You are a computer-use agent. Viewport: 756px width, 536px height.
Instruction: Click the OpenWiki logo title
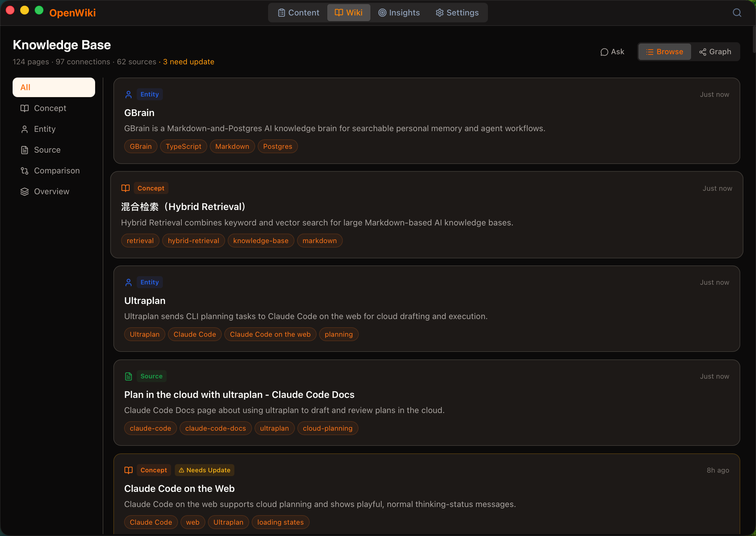(x=72, y=13)
